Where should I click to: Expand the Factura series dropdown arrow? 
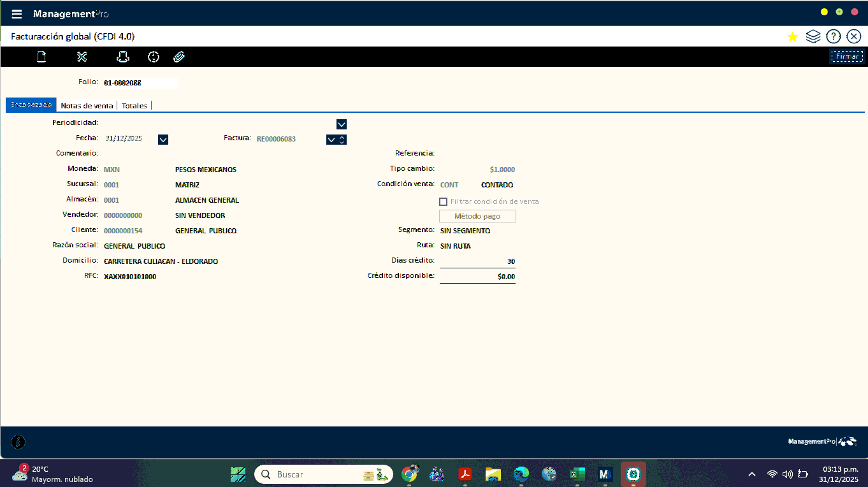(x=331, y=140)
